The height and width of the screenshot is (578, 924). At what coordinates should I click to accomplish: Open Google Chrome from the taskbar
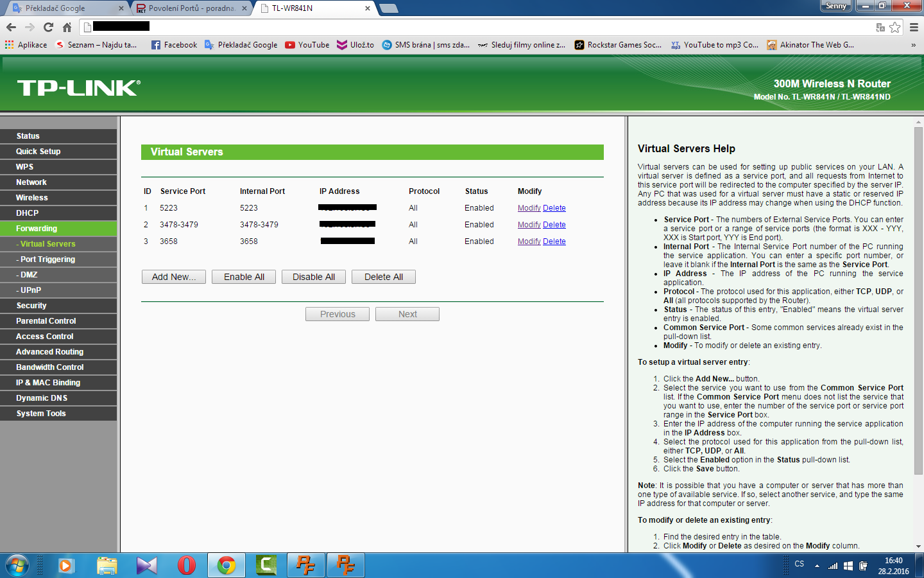pyautogui.click(x=226, y=566)
